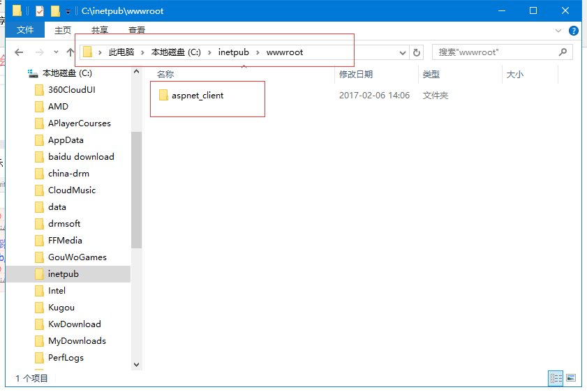The width and height of the screenshot is (587, 392).
Task: Select the baidu download folder
Action: pyautogui.click(x=81, y=157)
